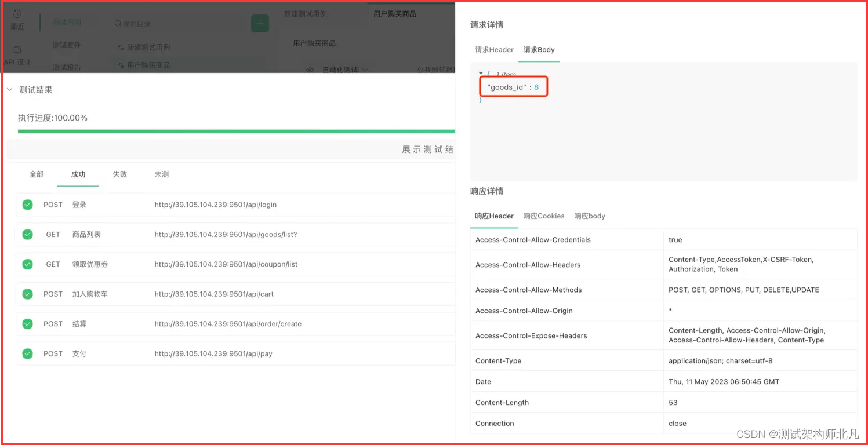Click the green execution progress bar

click(237, 132)
